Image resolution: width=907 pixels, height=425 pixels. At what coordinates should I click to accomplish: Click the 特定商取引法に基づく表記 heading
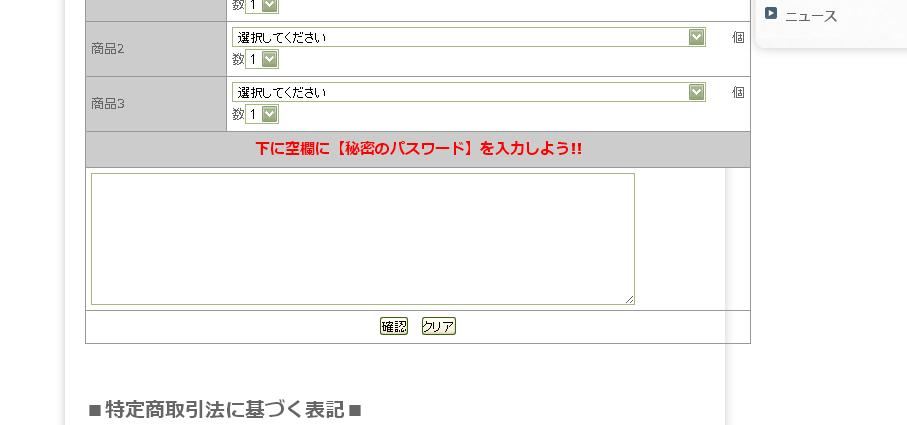pos(225,409)
